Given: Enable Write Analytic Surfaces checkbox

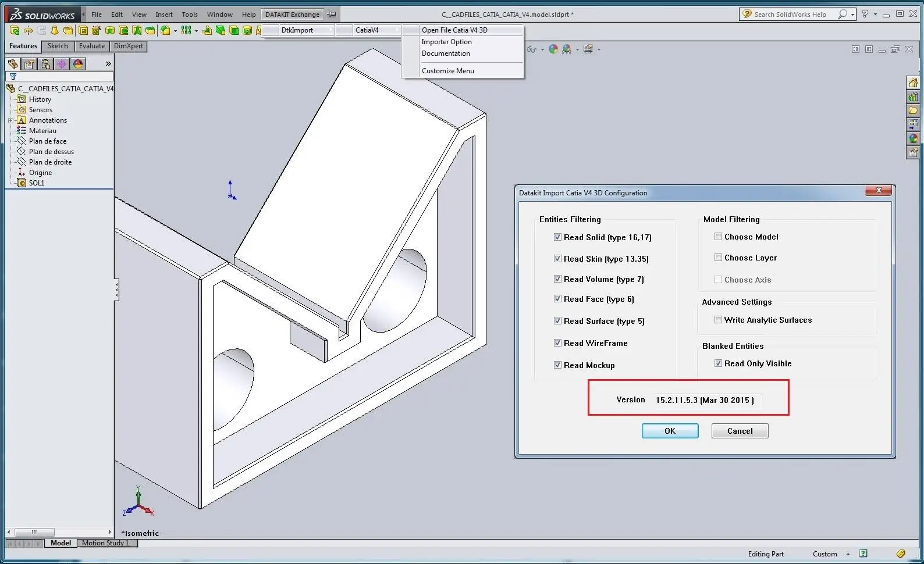Looking at the screenshot, I should pyautogui.click(x=718, y=320).
